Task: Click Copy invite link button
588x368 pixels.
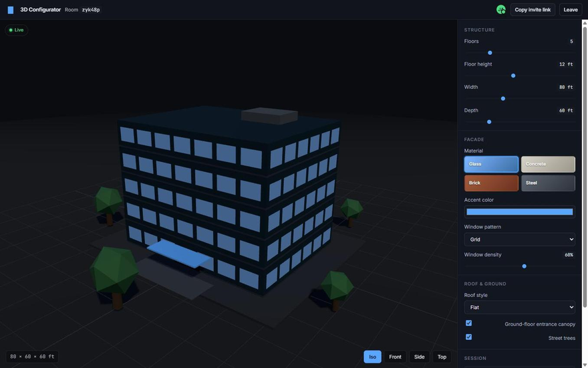Action: tap(533, 10)
